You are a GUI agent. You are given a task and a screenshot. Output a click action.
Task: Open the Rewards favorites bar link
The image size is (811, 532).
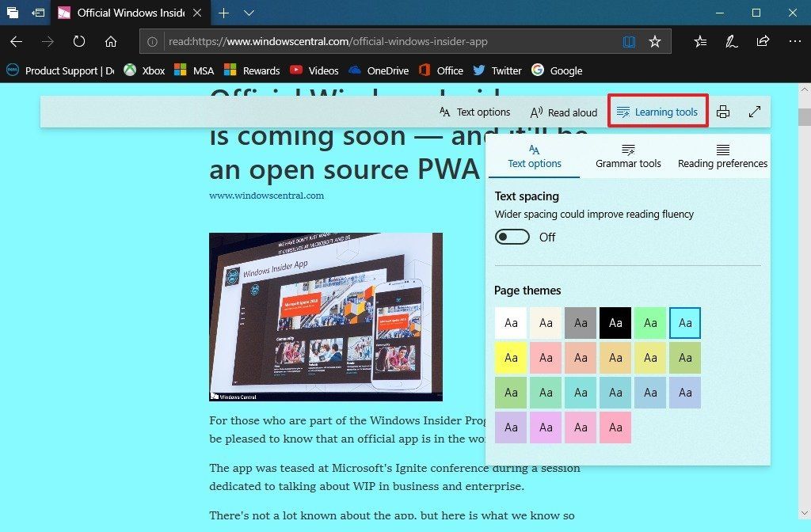252,70
